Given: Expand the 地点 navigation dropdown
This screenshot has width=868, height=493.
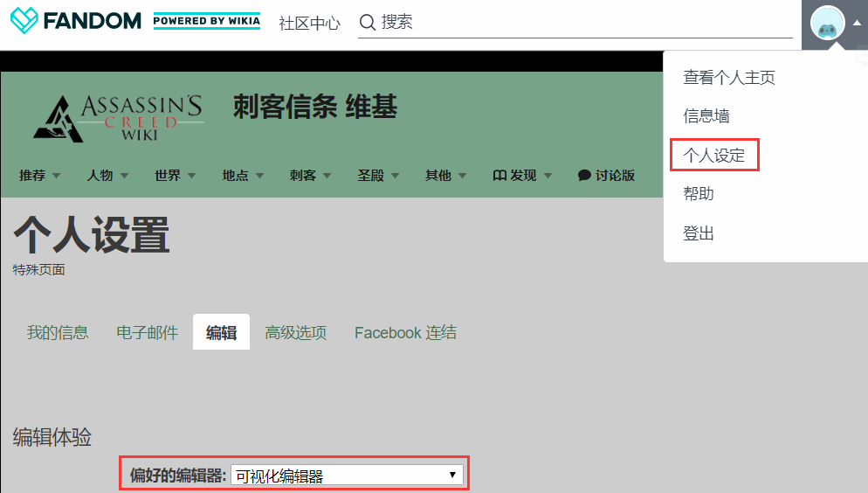Looking at the screenshot, I should point(243,176).
